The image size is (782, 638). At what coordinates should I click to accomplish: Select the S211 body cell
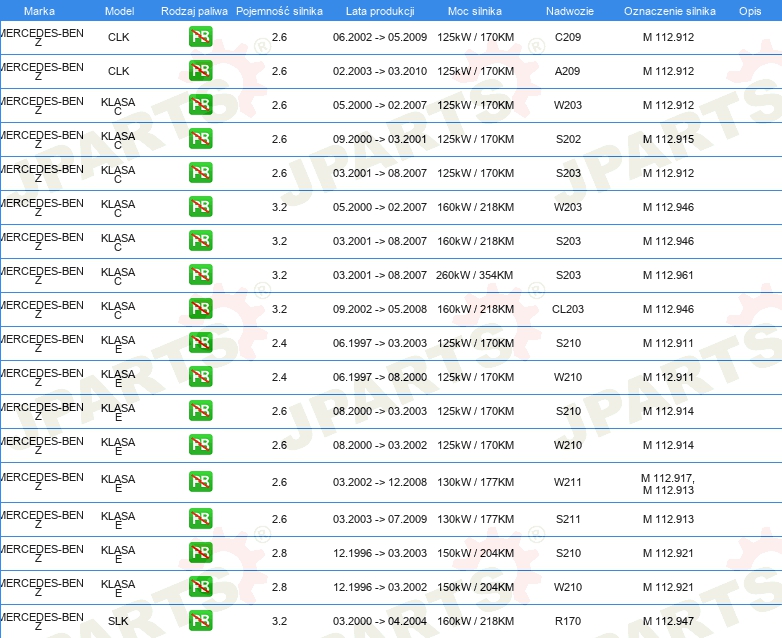tap(568, 519)
